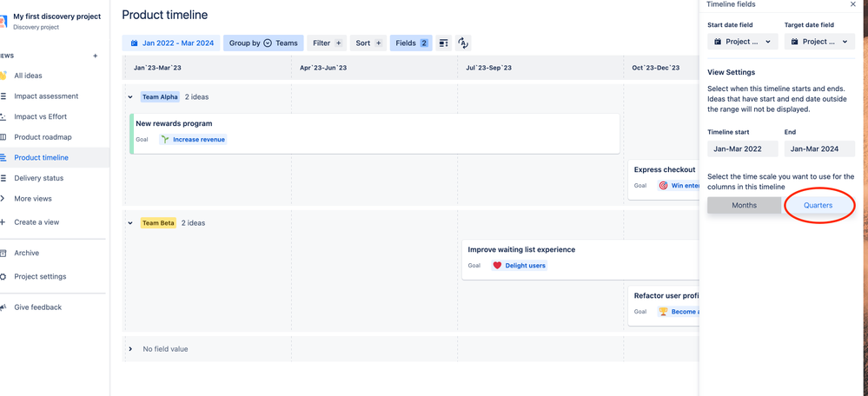Viewport: 868px width, 396px height.
Task: Open the Fields button showing 2
Action: coord(411,43)
